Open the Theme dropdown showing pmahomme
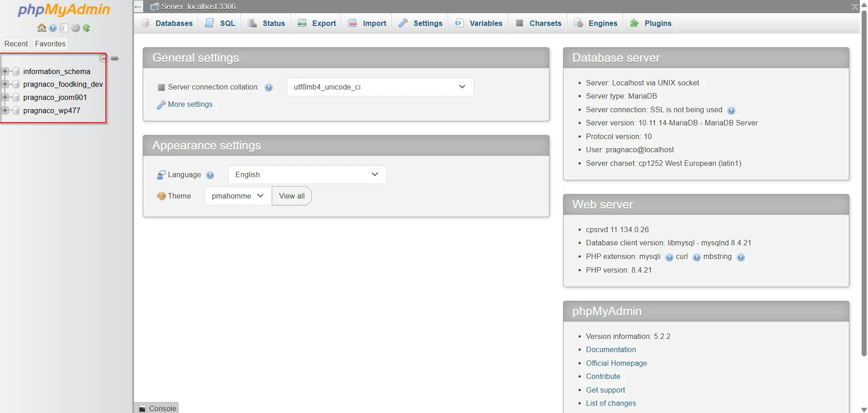The height and width of the screenshot is (413, 868). click(x=238, y=196)
